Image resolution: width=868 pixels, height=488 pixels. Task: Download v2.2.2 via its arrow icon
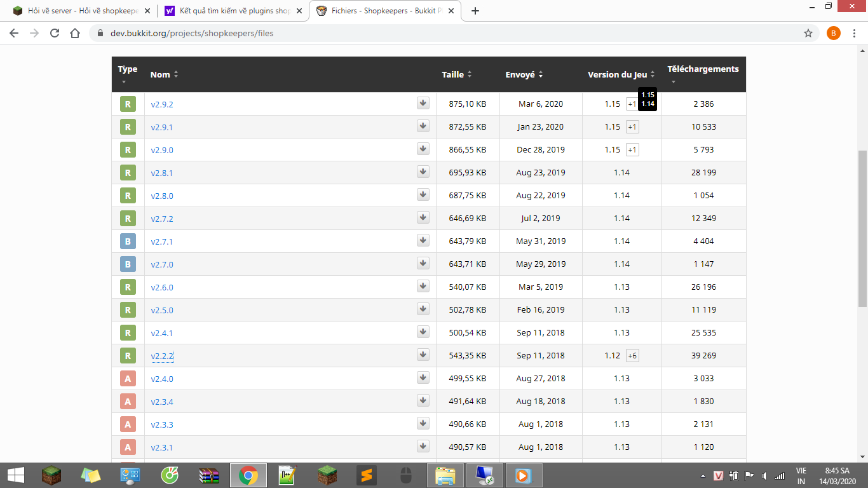point(423,355)
